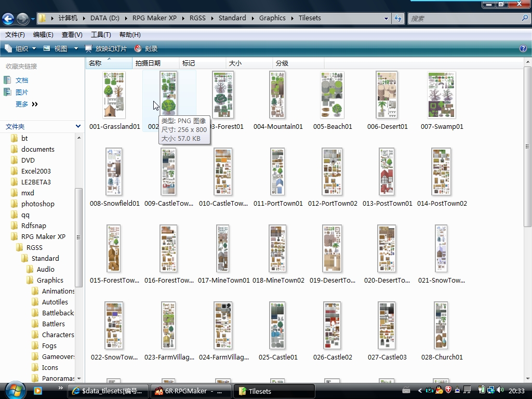
Task: Open the 图片 favorite link
Action: (22, 92)
